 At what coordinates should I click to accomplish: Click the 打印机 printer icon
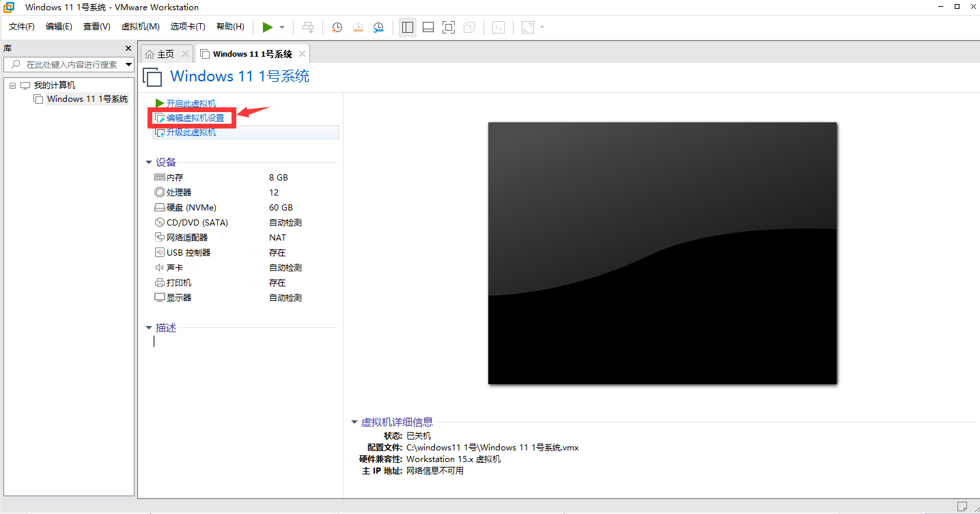(x=160, y=283)
